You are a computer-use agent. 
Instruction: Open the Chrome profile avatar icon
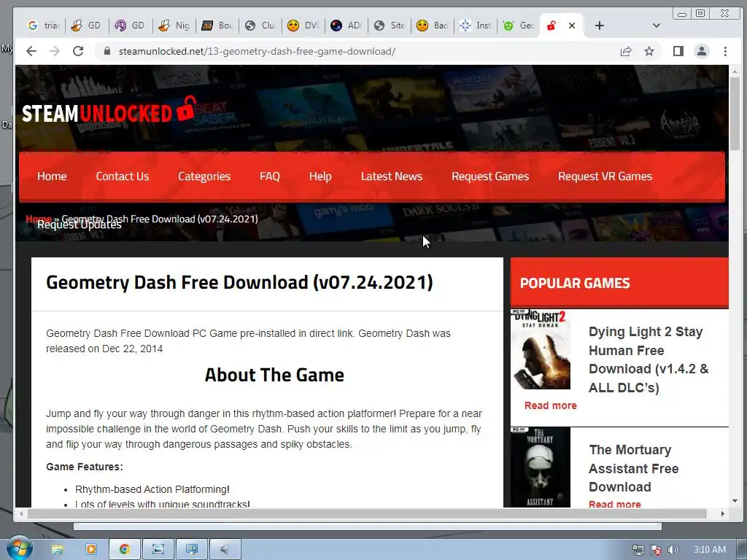[702, 51]
